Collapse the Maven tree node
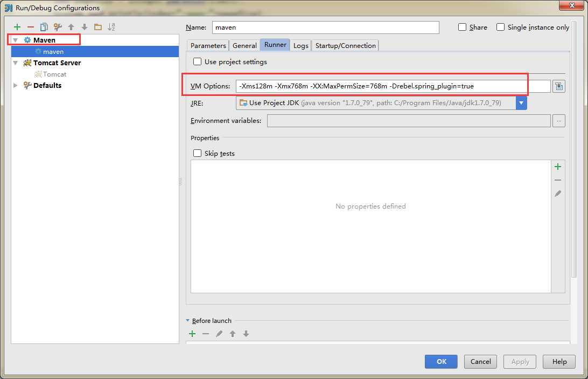The height and width of the screenshot is (379, 588). pyautogui.click(x=16, y=40)
